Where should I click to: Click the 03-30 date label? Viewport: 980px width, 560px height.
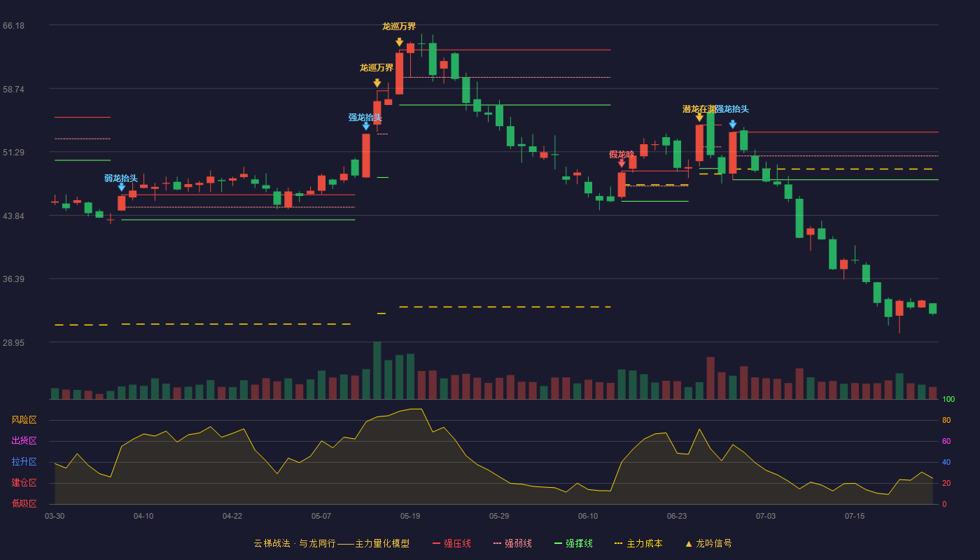tap(55, 516)
